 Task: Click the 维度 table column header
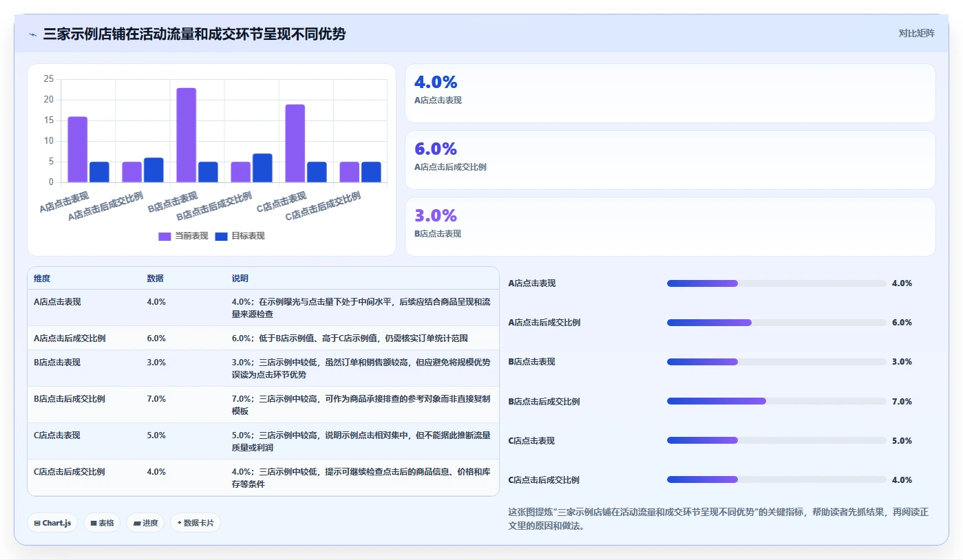tap(42, 279)
